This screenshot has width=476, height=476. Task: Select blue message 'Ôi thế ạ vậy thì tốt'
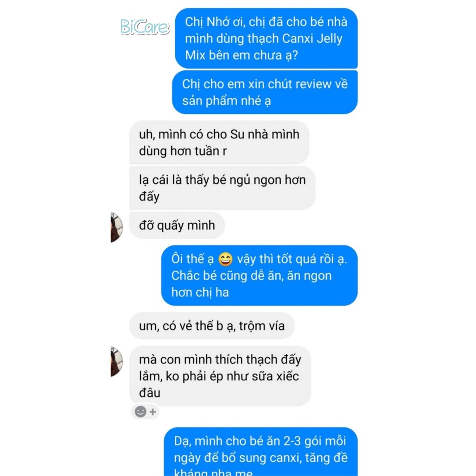point(259,275)
